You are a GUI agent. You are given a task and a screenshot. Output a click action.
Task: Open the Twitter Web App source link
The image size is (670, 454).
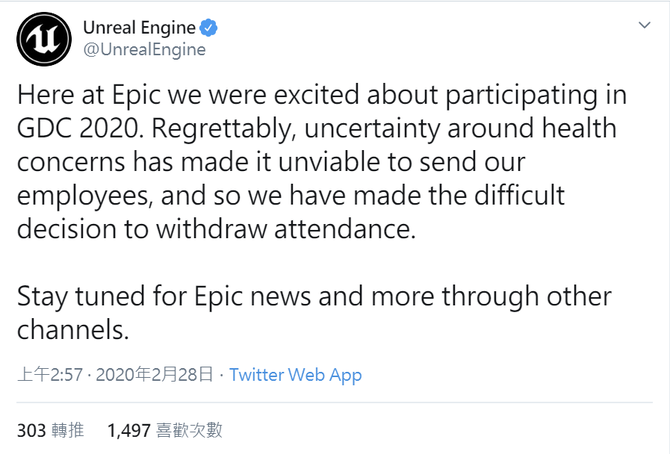coord(295,375)
